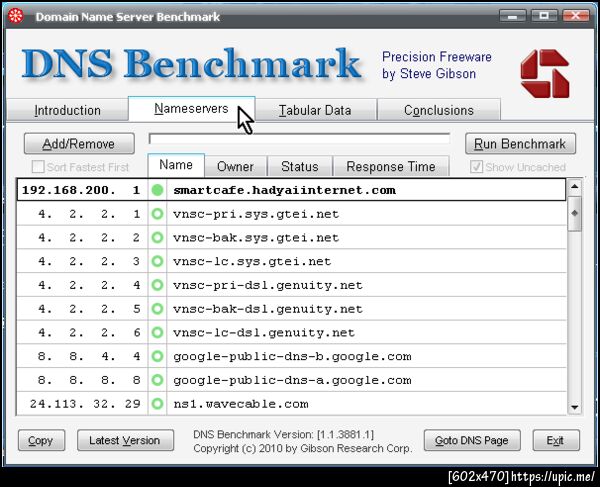This screenshot has width=600, height=487.
Task: Select ns1.wavecable.com entry
Action: pyautogui.click(x=291, y=404)
